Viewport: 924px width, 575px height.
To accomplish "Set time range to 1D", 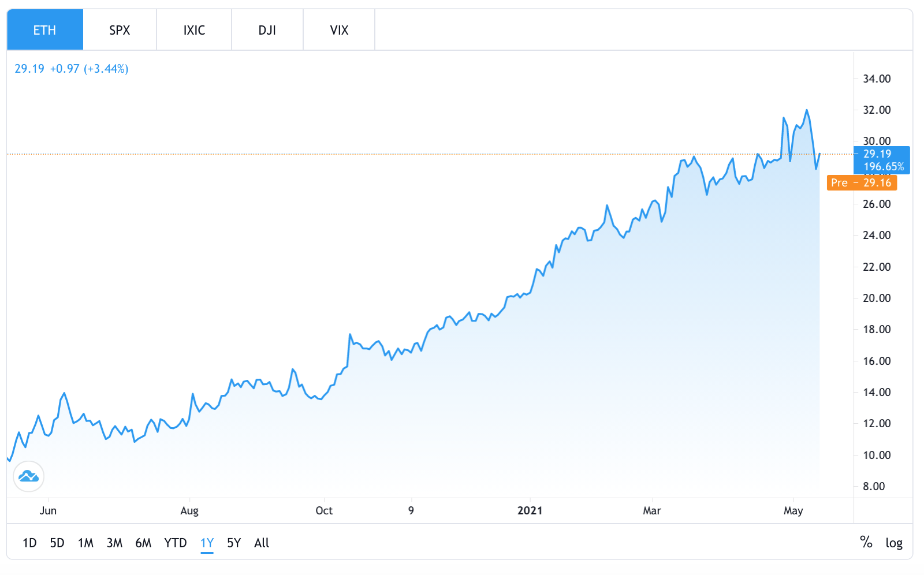I will (29, 543).
